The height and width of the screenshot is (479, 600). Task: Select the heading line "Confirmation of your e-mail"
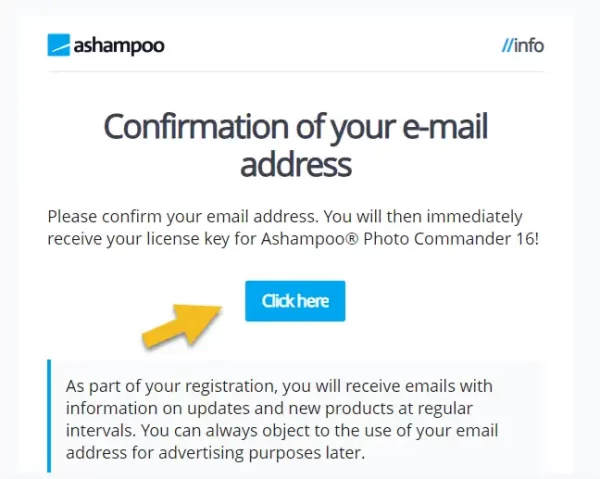click(296, 127)
